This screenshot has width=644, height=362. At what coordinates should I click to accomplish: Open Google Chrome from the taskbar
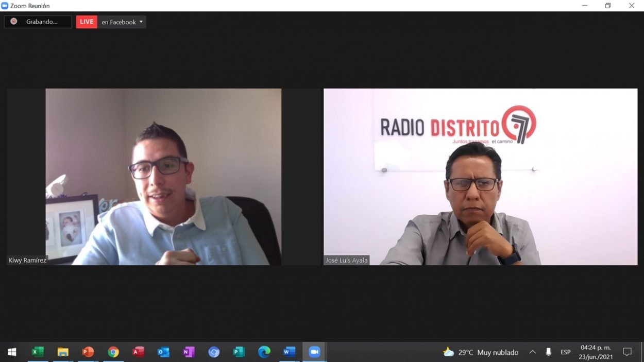113,352
